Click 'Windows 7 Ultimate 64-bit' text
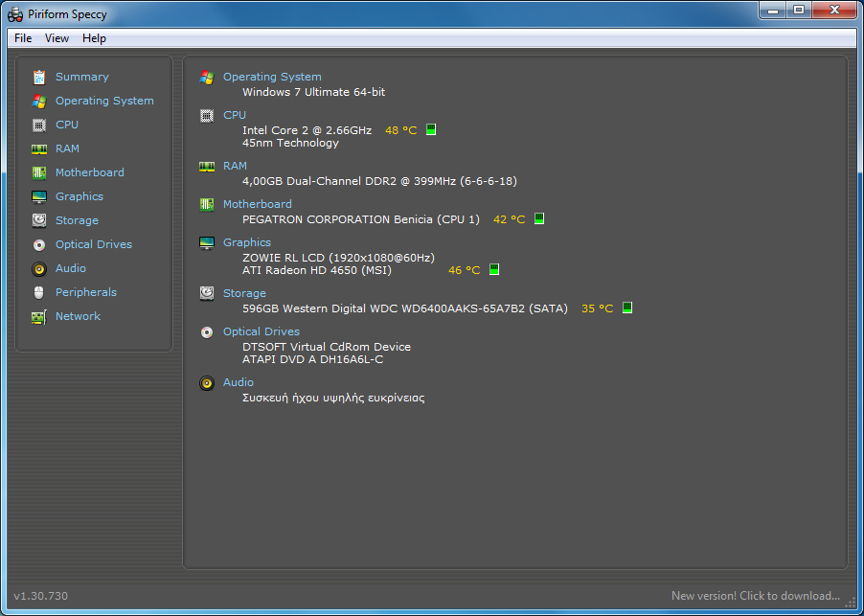 point(313,92)
